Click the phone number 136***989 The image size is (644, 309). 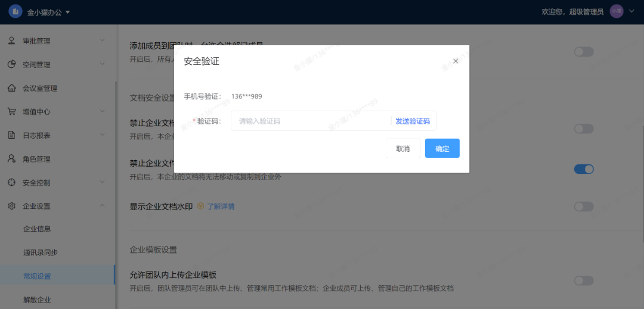pos(246,96)
